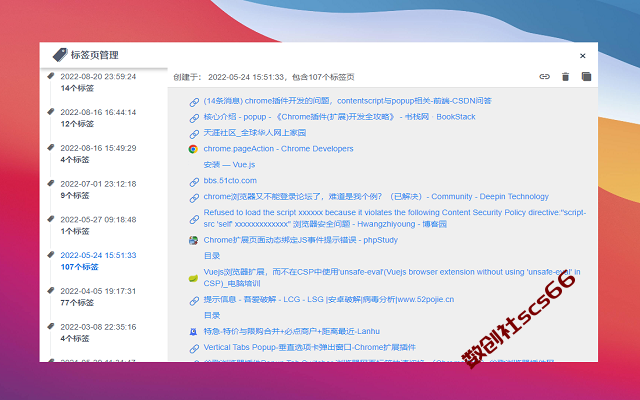
Task: Open the Vuejs浏览器扩展 unsafe-eval link
Action: pyautogui.click(x=392, y=278)
